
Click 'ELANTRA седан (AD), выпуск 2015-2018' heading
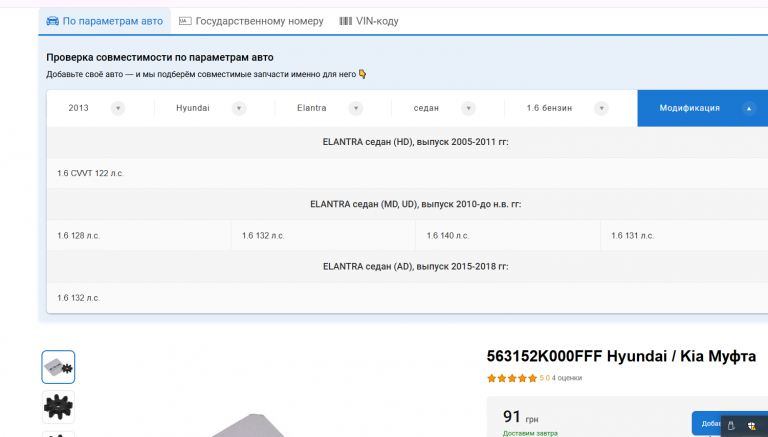[x=415, y=267]
